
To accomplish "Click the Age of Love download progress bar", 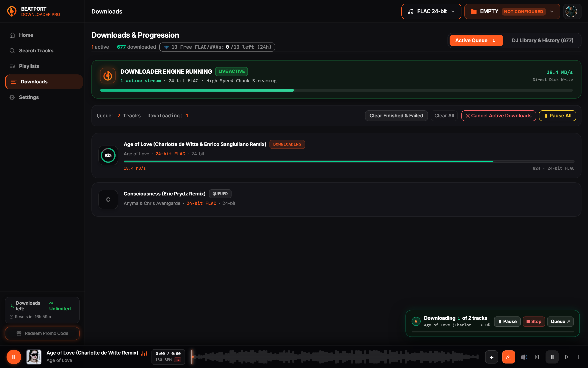I will 349,161.
